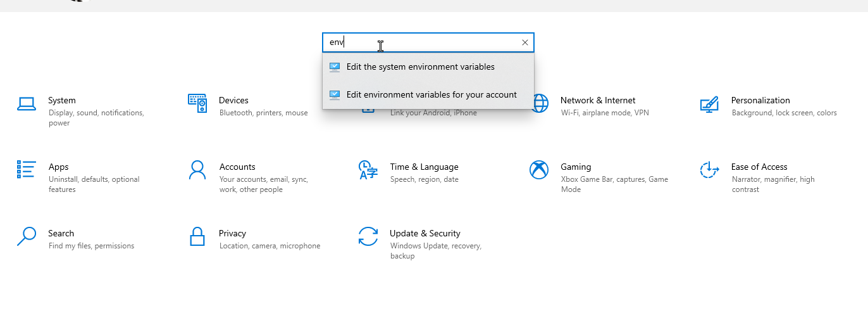
Task: Click inside the settings search field
Action: pos(421,42)
